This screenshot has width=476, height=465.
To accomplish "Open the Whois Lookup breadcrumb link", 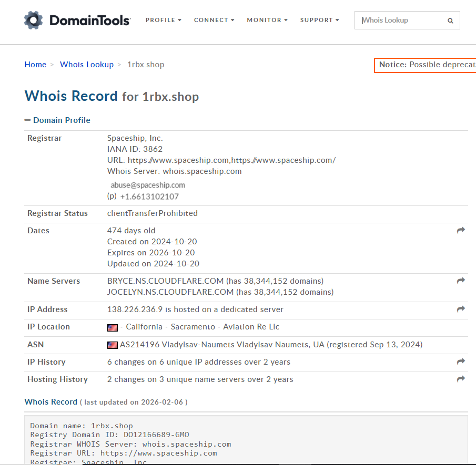I will pyautogui.click(x=86, y=65).
